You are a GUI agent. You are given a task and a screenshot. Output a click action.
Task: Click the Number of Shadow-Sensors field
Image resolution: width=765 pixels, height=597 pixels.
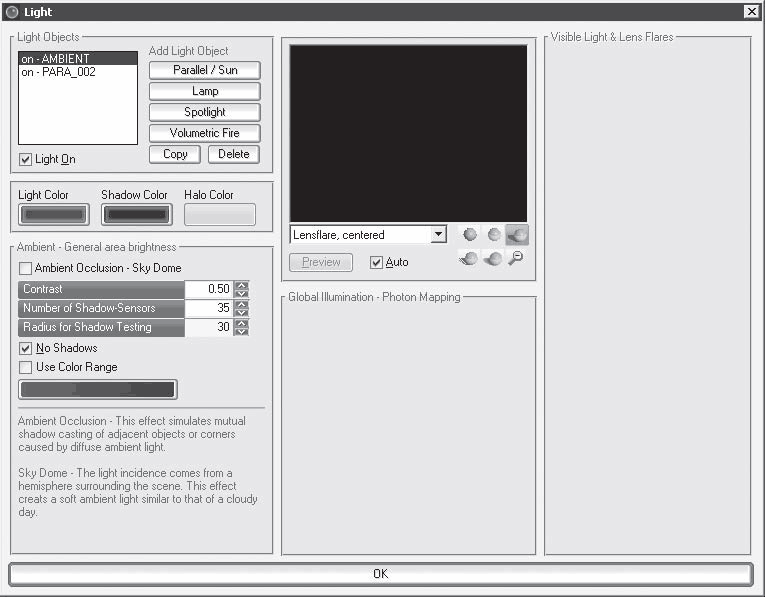tap(209, 308)
